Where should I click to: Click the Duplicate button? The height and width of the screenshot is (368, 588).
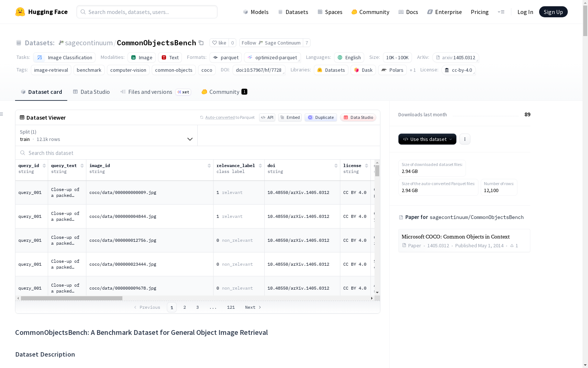coord(321,117)
